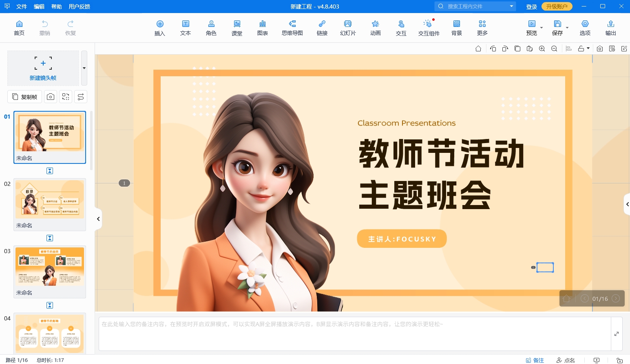This screenshot has height=364, width=630.
Task: Click the edit pencil icon in canvas toolbar
Action: 624,49
